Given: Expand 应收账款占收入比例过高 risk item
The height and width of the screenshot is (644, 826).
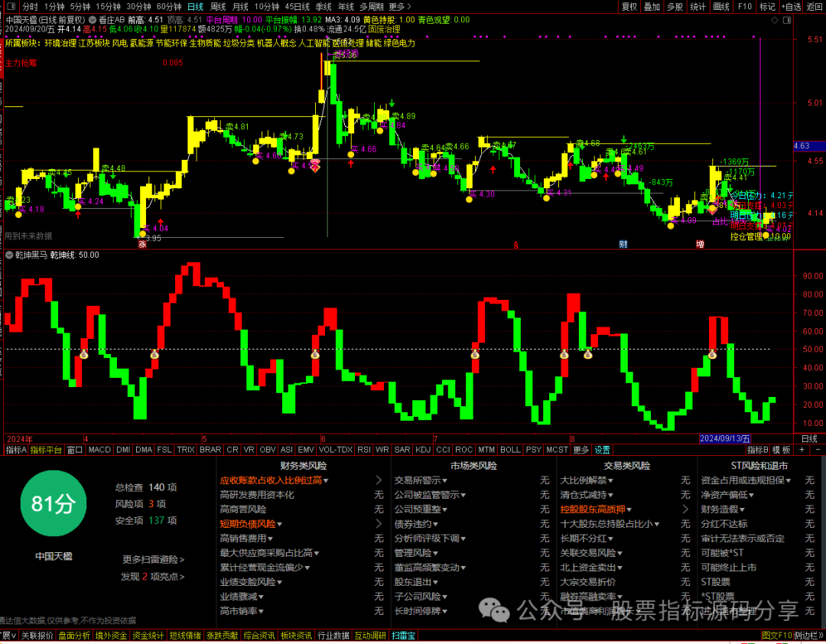Looking at the screenshot, I should [274, 480].
